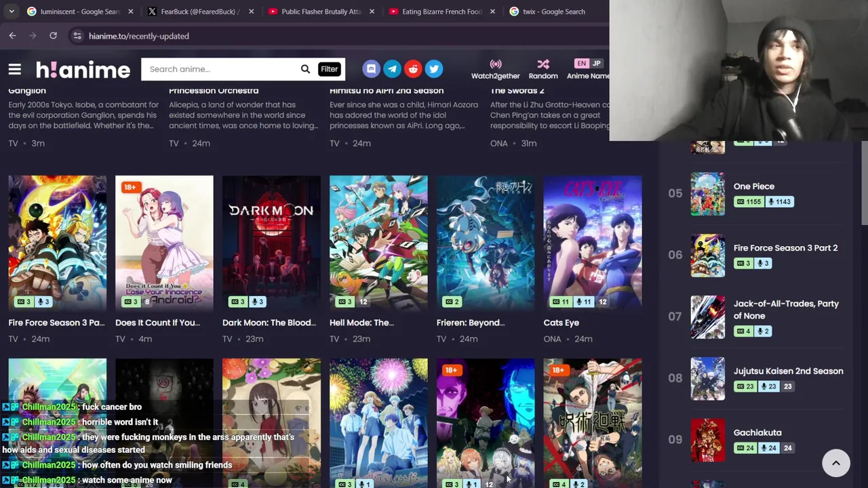Open Frieren: Beyond... title link
The image size is (868, 488).
pos(471,323)
